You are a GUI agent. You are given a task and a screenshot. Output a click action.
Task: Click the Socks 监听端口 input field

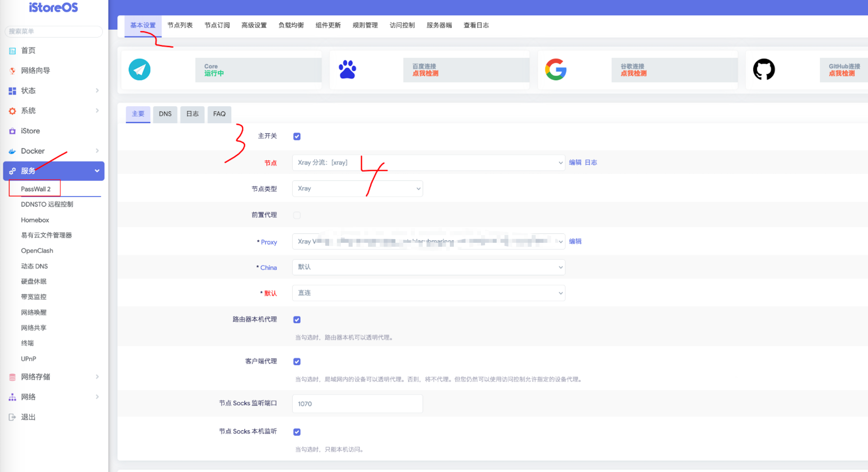[357, 404]
